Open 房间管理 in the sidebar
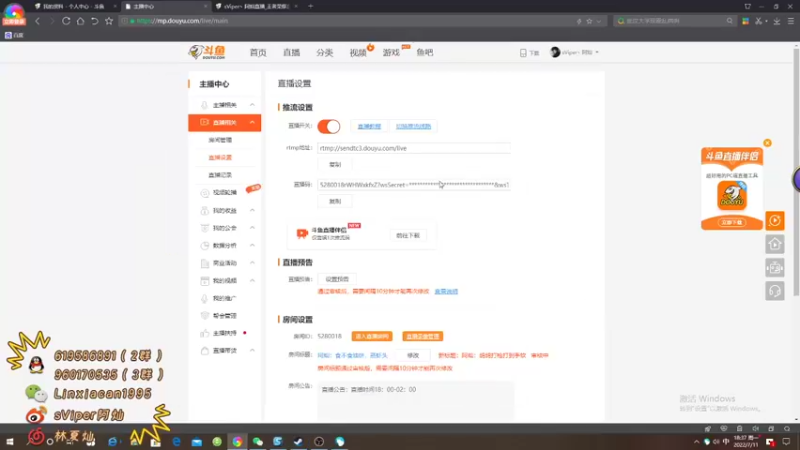Image resolution: width=800 pixels, height=450 pixels. click(220, 140)
